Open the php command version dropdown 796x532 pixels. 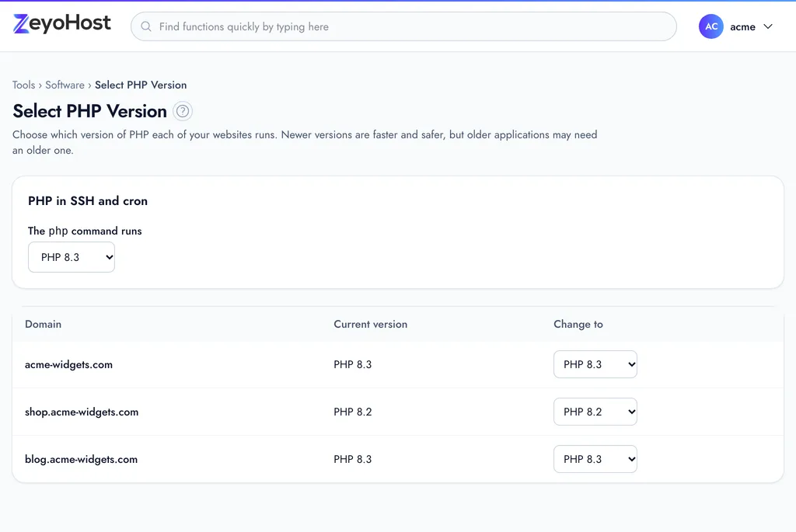click(72, 257)
